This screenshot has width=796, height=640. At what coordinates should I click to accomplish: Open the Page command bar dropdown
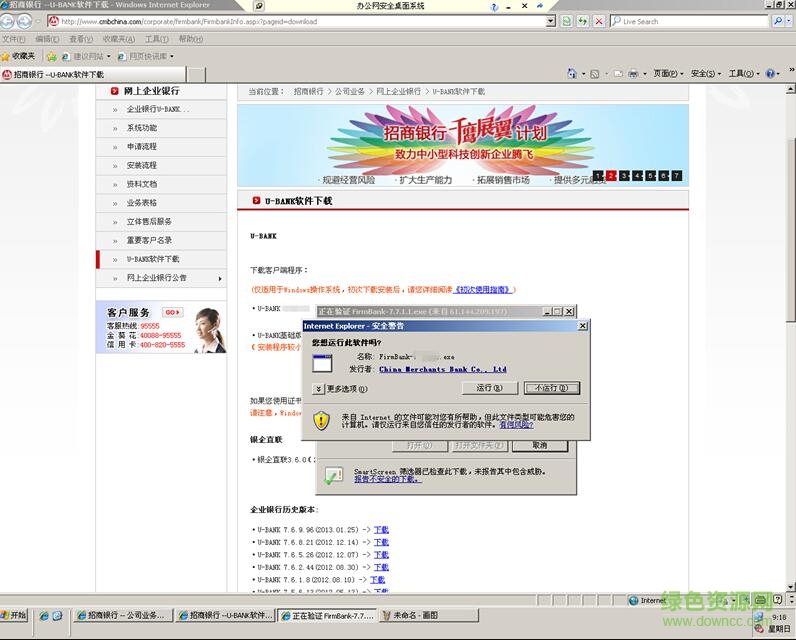tap(668, 74)
